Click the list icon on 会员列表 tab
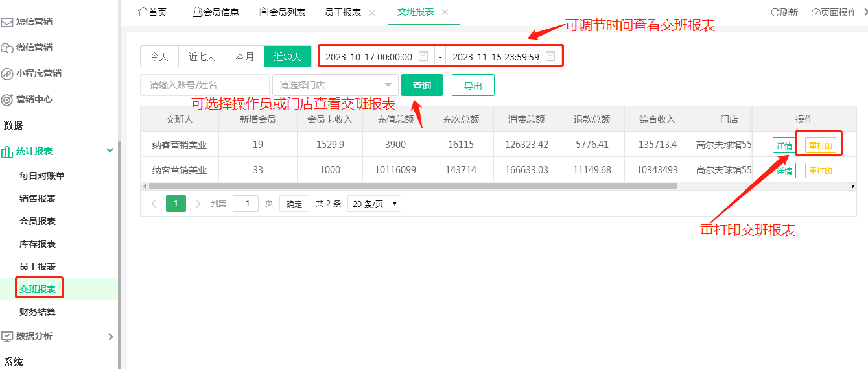This screenshot has height=369, width=868. (x=264, y=12)
